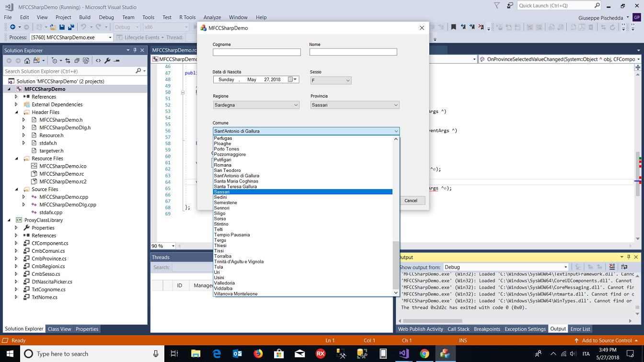Image resolution: width=644 pixels, height=362 pixels.
Task: Click the Giuseppe Pischedda account name
Action: tap(601, 18)
